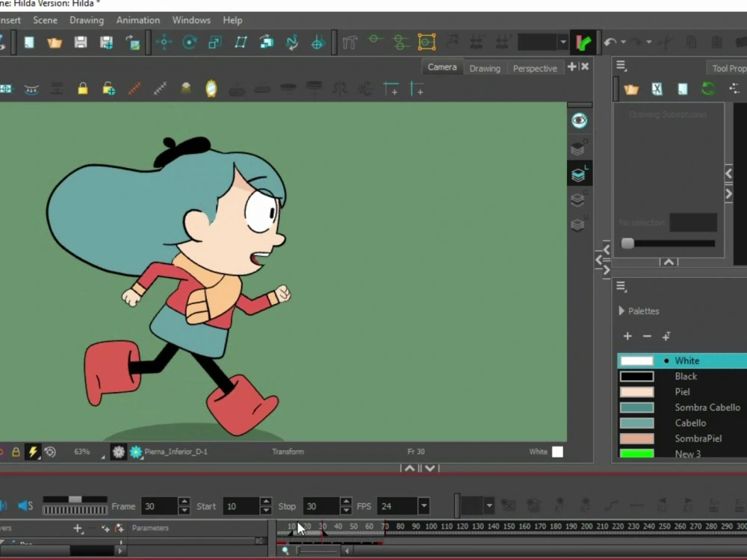Switch to the Perspective tab

[535, 68]
